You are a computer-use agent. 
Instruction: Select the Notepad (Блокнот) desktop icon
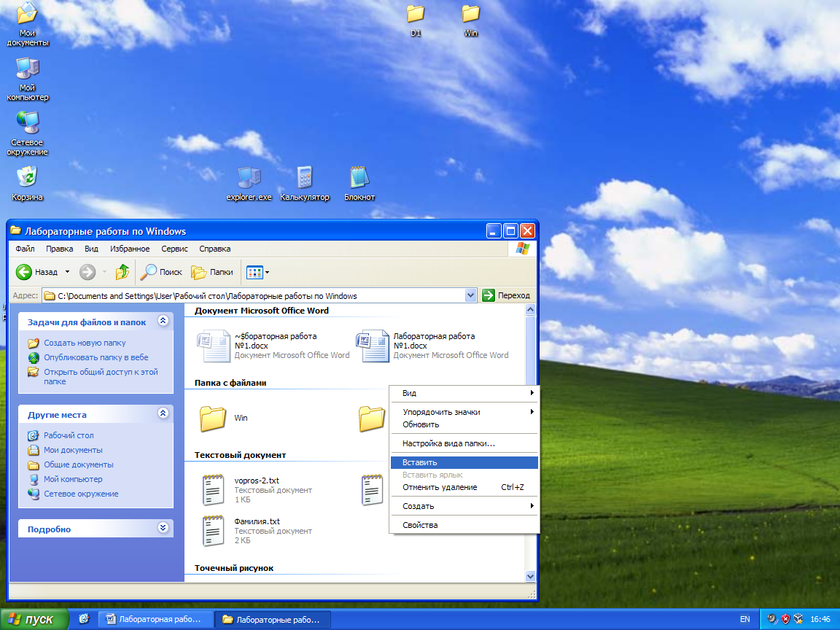[x=359, y=179]
